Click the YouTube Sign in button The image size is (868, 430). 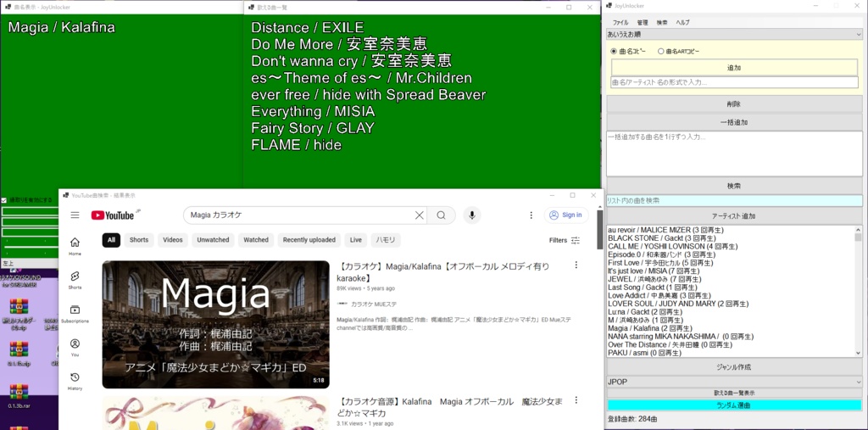[566, 215]
